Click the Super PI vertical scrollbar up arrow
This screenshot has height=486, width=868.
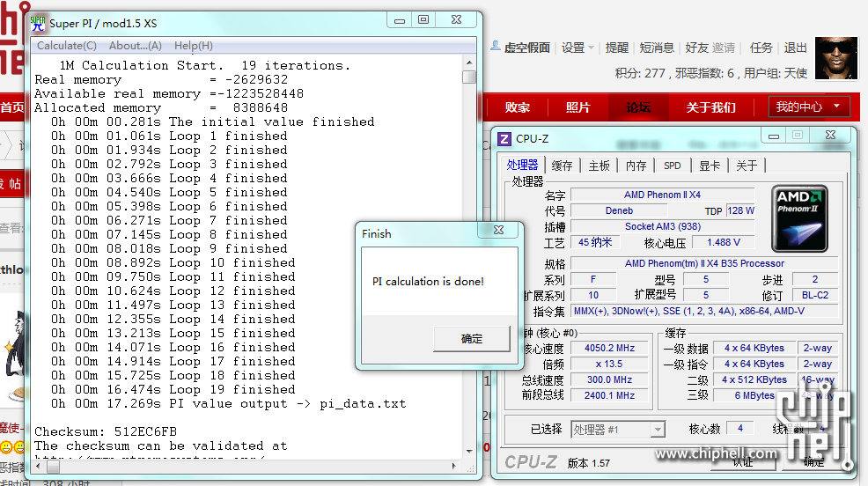[x=469, y=63]
